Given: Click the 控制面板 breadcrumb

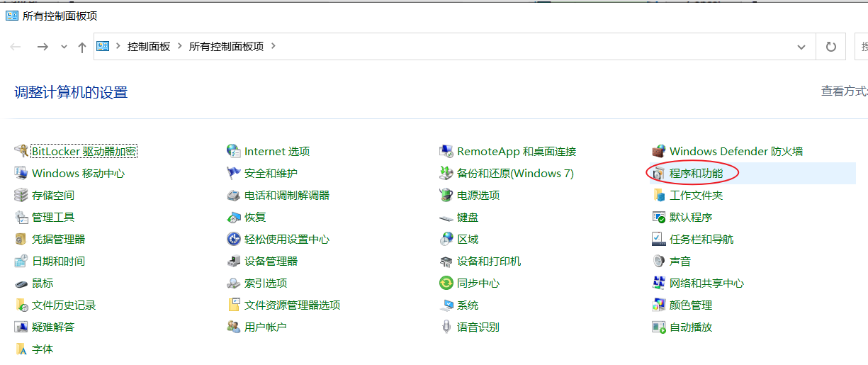Looking at the screenshot, I should (x=149, y=46).
